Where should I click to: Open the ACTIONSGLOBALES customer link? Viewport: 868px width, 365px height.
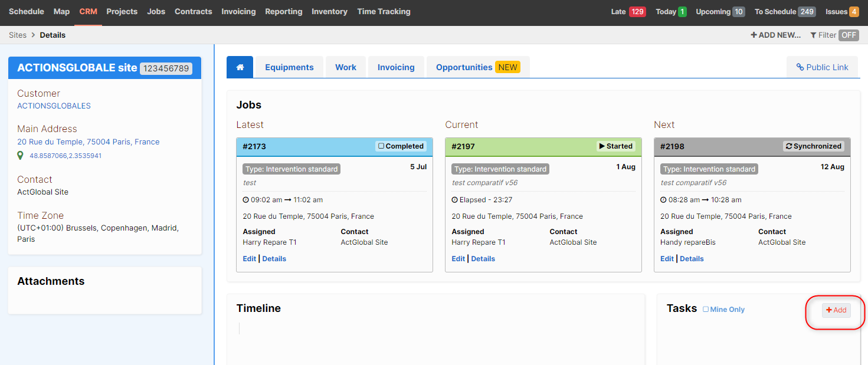(x=54, y=106)
